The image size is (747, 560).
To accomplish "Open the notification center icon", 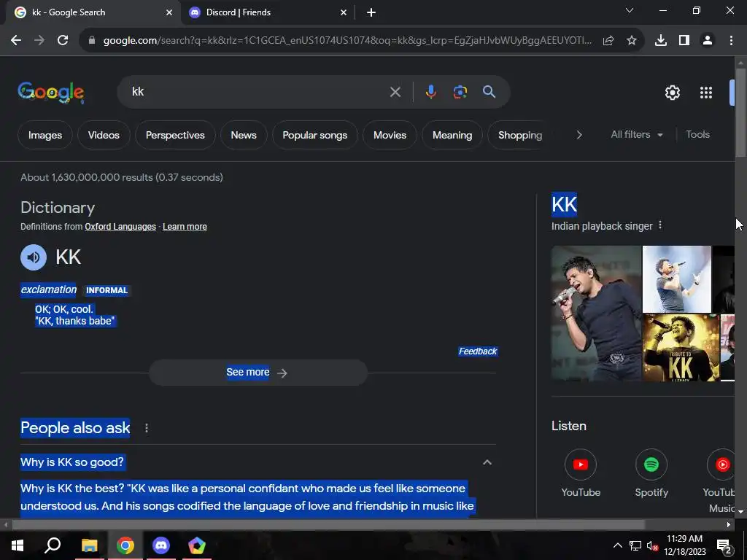I will click(724, 545).
